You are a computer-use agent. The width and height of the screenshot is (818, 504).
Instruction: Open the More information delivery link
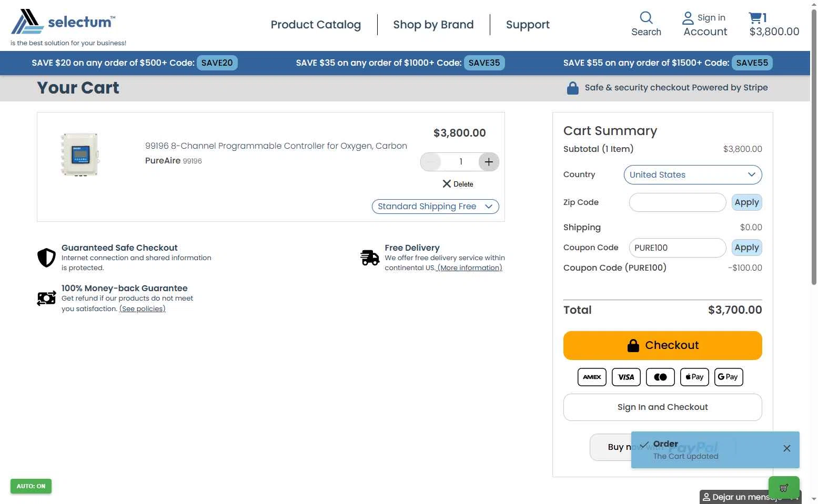[x=470, y=268]
